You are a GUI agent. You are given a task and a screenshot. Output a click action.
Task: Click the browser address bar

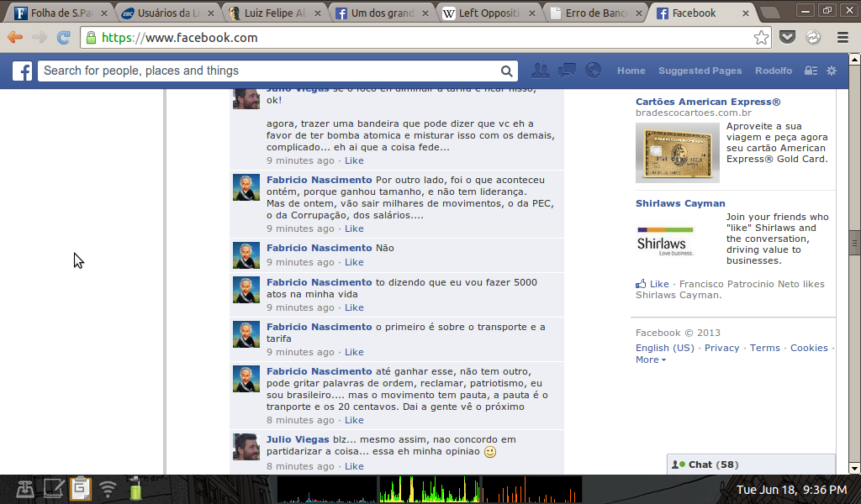425,37
